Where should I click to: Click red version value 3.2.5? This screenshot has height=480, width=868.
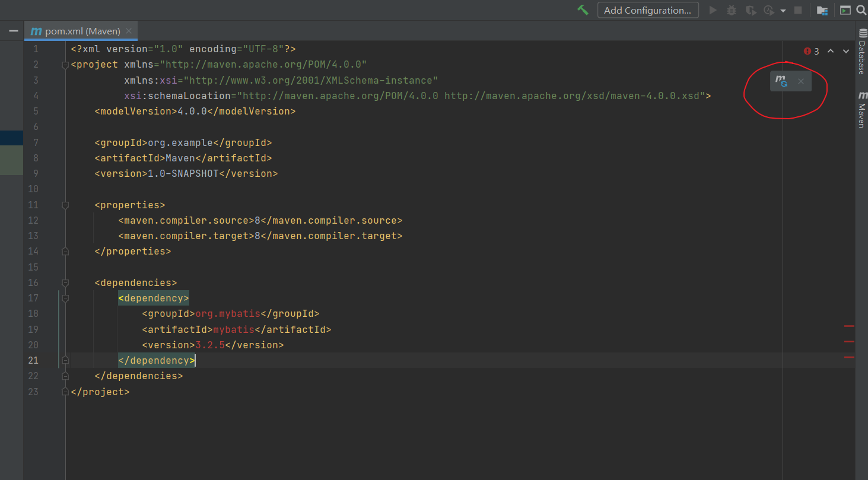pyautogui.click(x=210, y=345)
